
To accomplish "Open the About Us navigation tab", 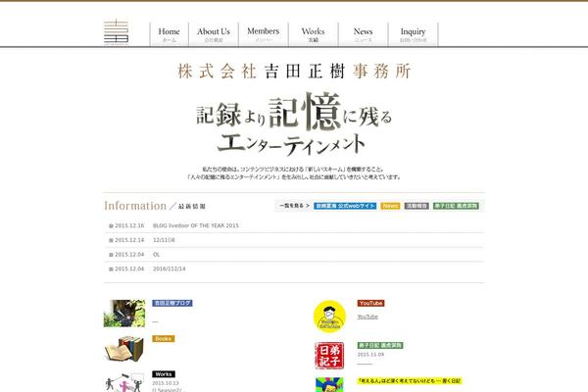I will [x=214, y=34].
